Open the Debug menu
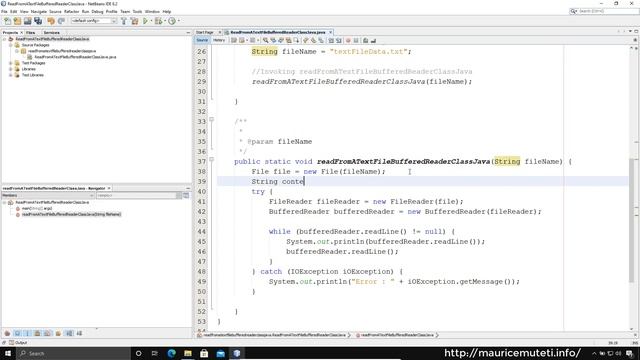 pyautogui.click(x=97, y=12)
